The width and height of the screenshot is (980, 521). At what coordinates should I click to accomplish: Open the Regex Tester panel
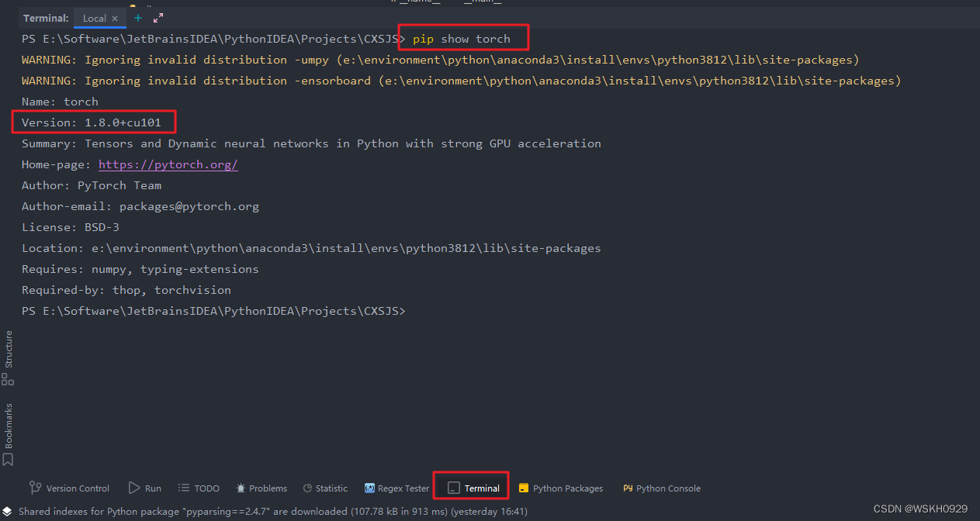click(397, 488)
